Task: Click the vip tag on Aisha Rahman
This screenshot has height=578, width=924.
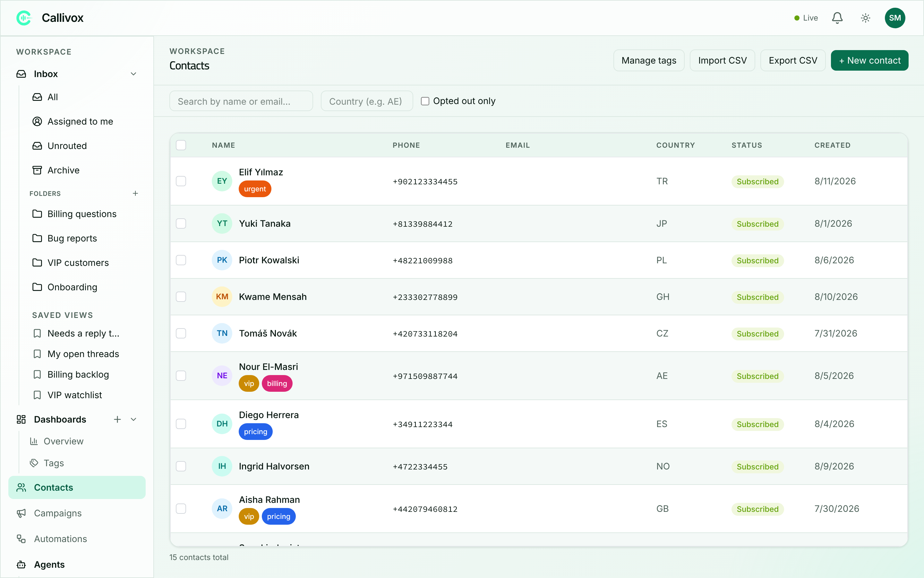Action: (249, 516)
